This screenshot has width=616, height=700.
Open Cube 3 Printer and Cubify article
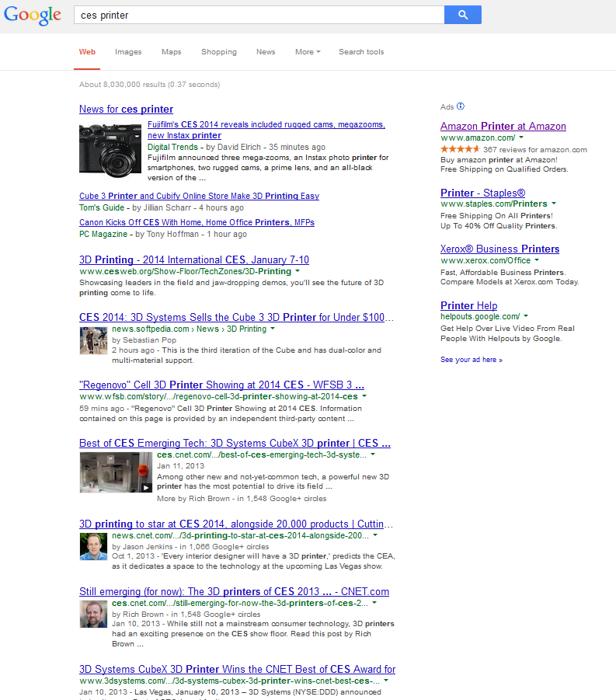click(199, 196)
